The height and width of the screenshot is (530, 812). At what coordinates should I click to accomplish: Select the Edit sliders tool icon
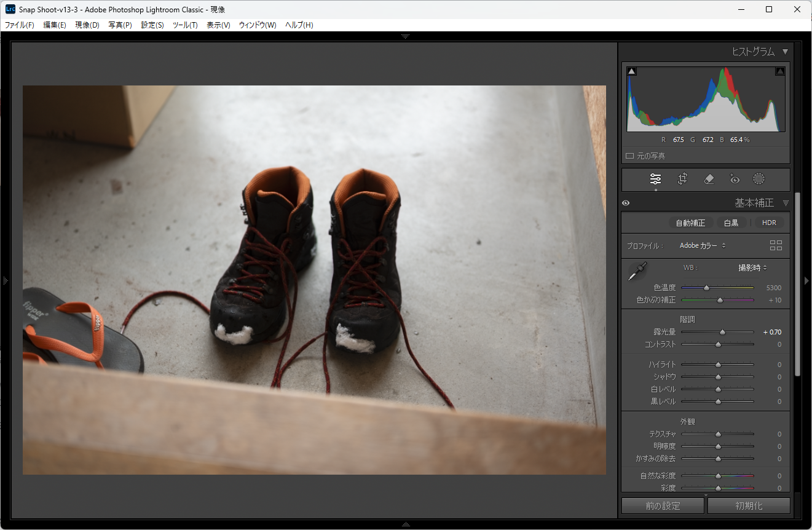(x=655, y=179)
